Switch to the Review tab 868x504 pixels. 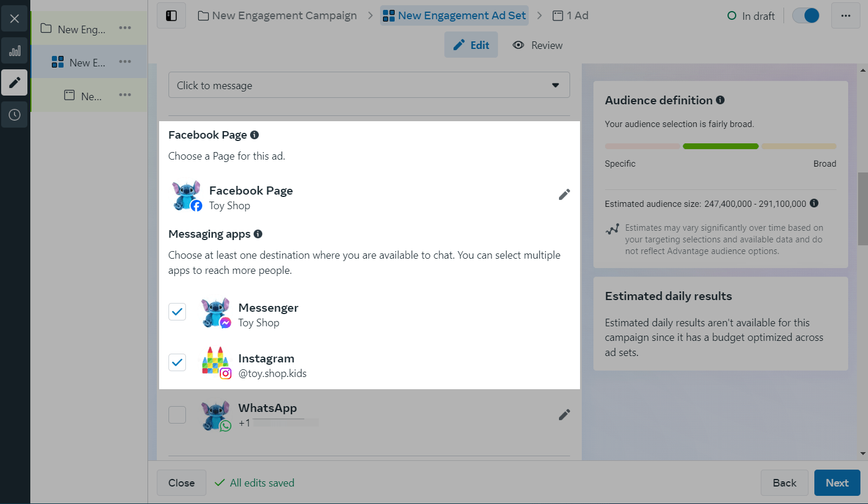(537, 45)
